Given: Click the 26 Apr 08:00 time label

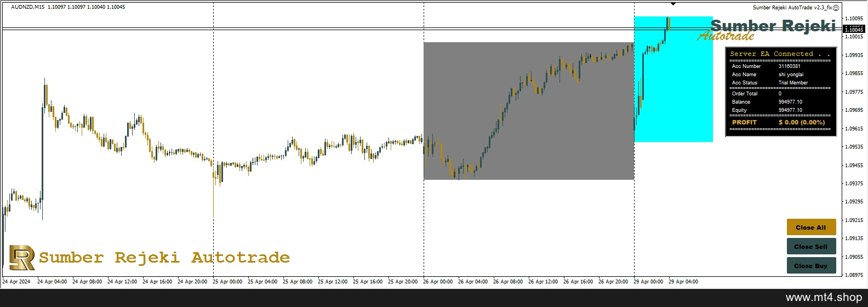Looking at the screenshot, I should click(508, 282).
